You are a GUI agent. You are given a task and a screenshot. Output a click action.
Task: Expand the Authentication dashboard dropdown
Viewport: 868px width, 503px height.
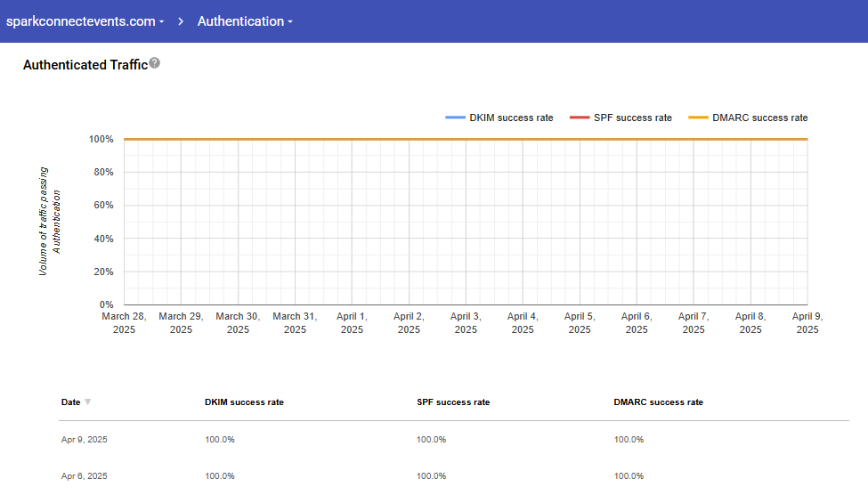[245, 21]
